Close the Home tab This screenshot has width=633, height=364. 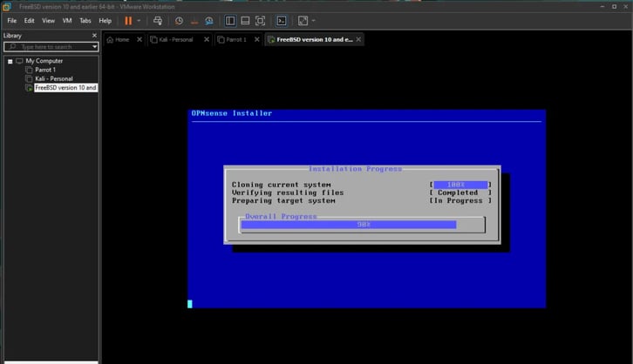click(140, 39)
